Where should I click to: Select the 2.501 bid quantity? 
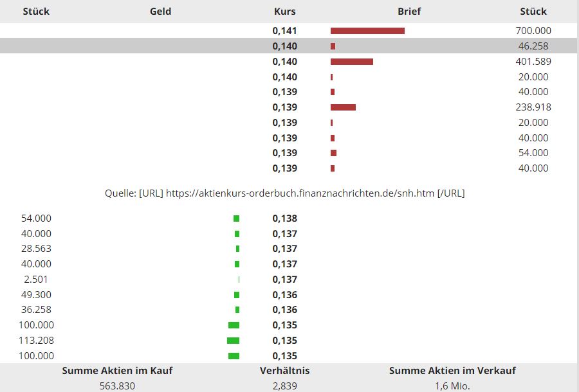tap(34, 280)
